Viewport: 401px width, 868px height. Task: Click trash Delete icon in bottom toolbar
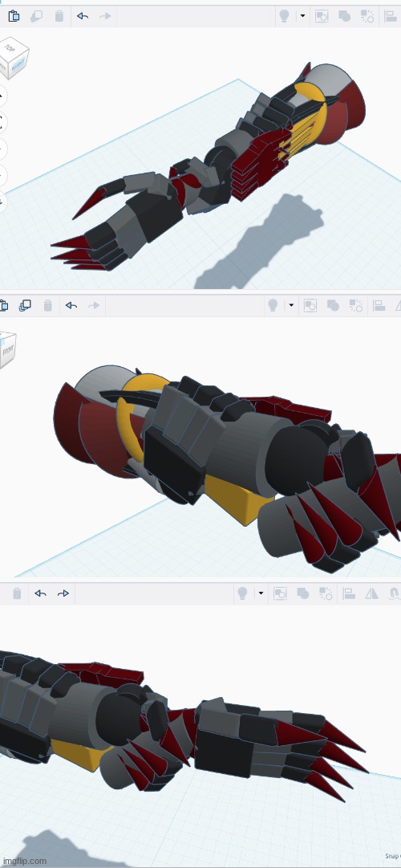[17, 593]
